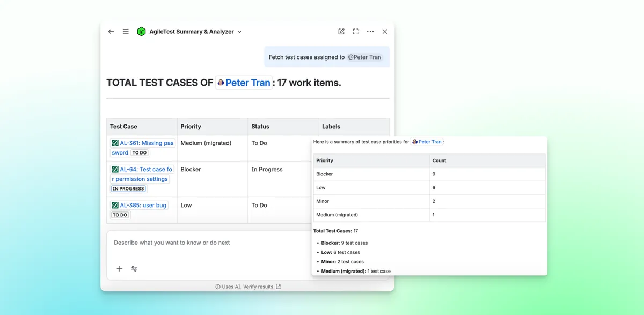Click the 'Low: 6 test cases' bullet
Viewport: 644px width, 315px height.
(x=341, y=253)
